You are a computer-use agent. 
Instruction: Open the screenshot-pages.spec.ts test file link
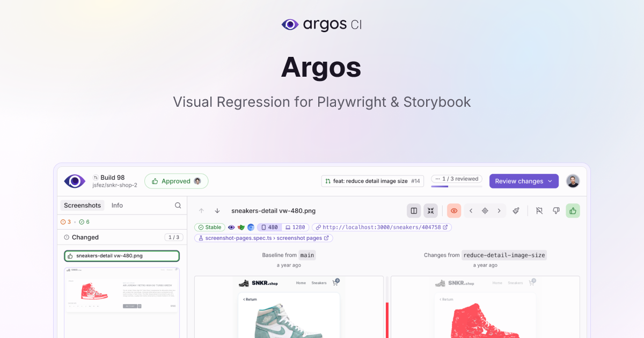click(239, 238)
